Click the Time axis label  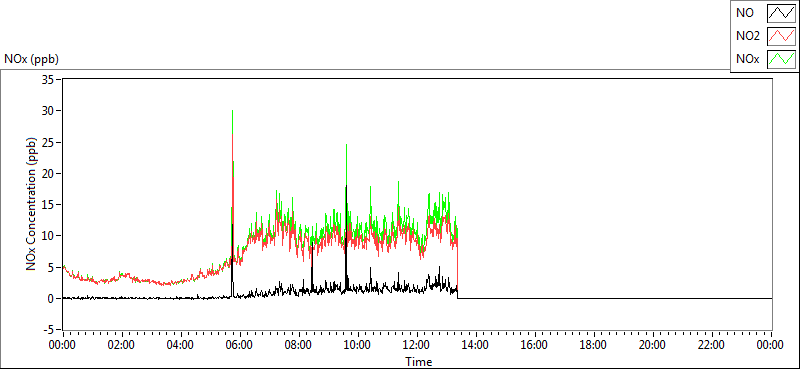point(418,362)
